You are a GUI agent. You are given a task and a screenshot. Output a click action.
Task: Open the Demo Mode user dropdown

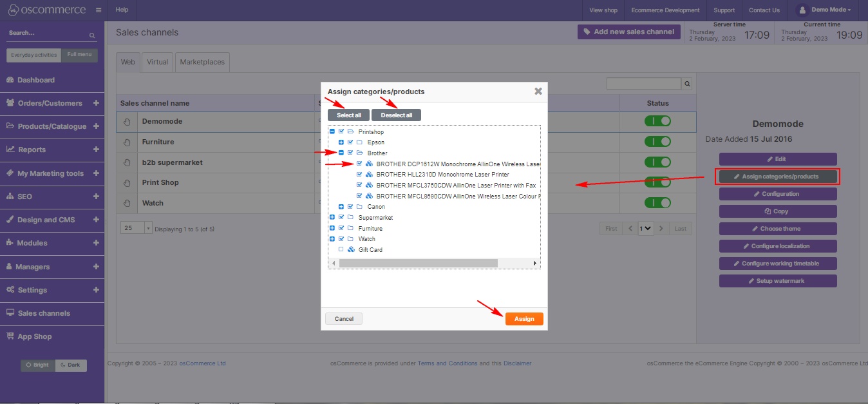824,10
